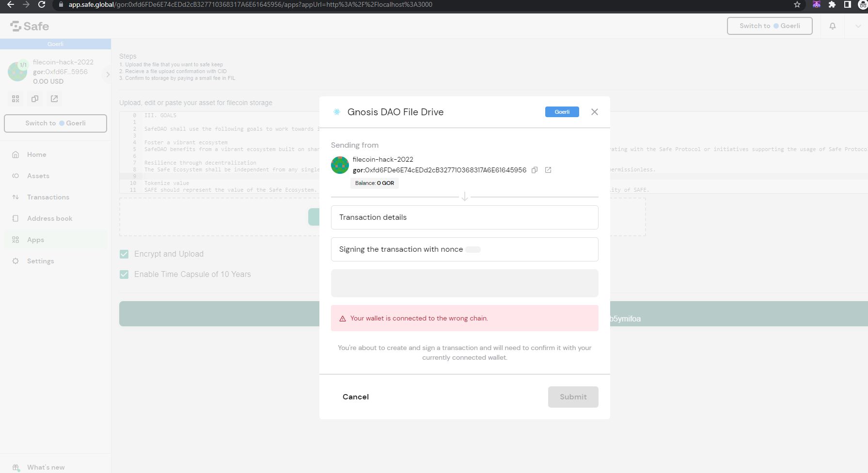Viewport: 868px width, 473px height.
Task: Open block explorer icon in sidebar
Action: pyautogui.click(x=54, y=99)
